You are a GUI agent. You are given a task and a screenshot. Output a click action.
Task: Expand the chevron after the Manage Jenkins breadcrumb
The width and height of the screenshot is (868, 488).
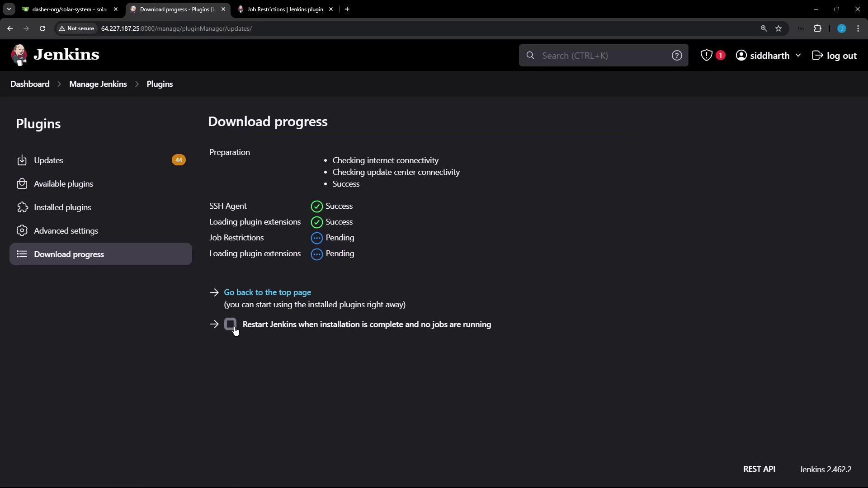click(137, 84)
